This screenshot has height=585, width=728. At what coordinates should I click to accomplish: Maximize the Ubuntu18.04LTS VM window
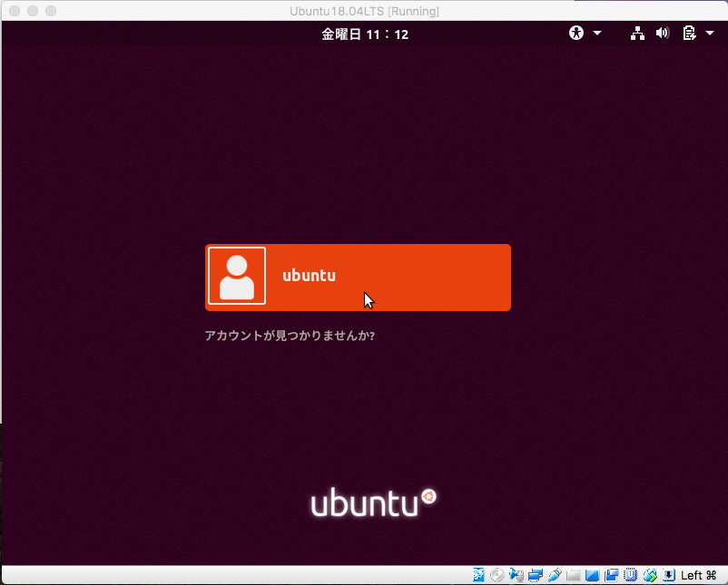[51, 11]
